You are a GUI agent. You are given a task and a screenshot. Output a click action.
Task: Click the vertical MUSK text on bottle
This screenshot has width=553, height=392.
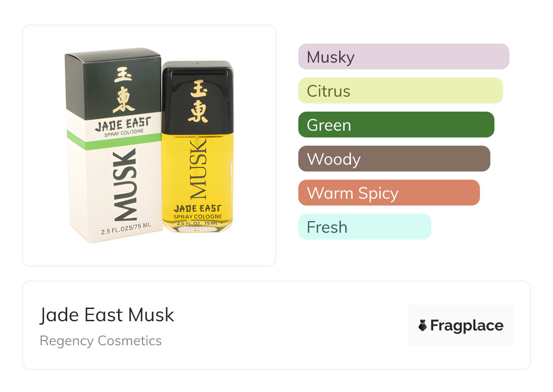point(197,169)
